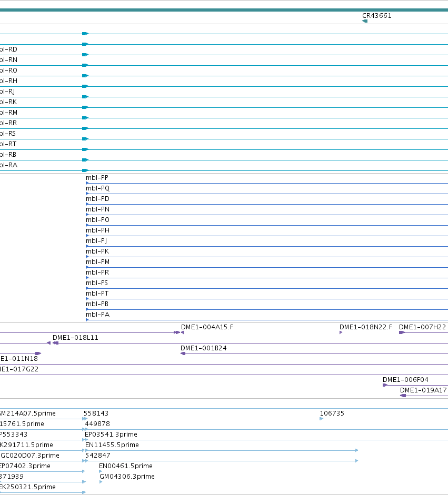Click the transcript label ending in RH

coord(8,81)
